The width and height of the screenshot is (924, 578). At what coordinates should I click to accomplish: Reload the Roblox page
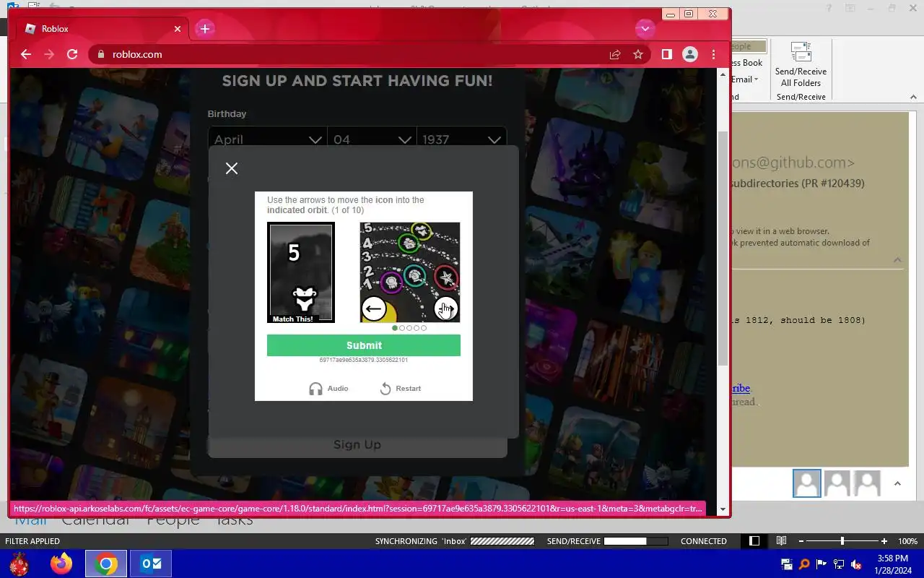[72, 54]
